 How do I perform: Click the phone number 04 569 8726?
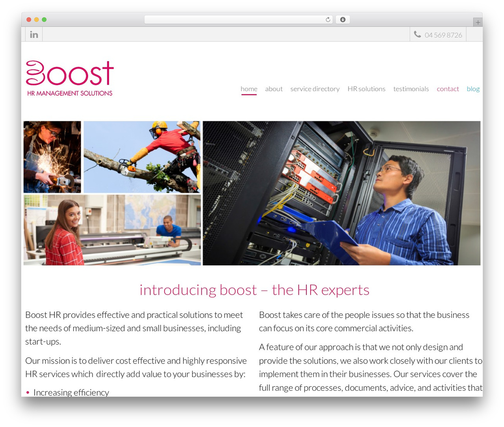coord(443,35)
